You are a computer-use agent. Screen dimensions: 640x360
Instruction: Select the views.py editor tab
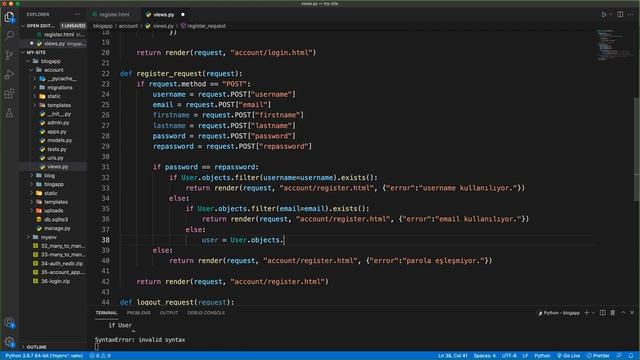(164, 14)
